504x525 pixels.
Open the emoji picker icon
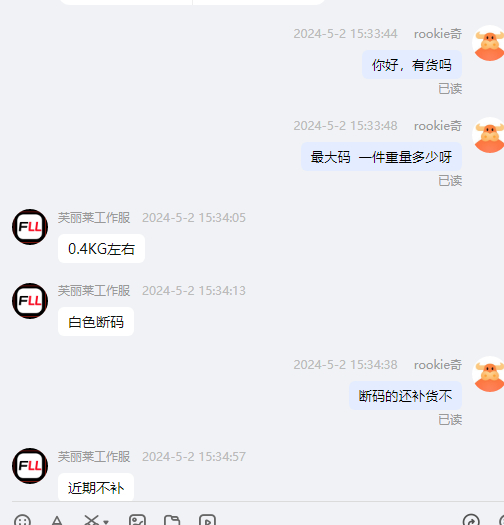(22, 521)
